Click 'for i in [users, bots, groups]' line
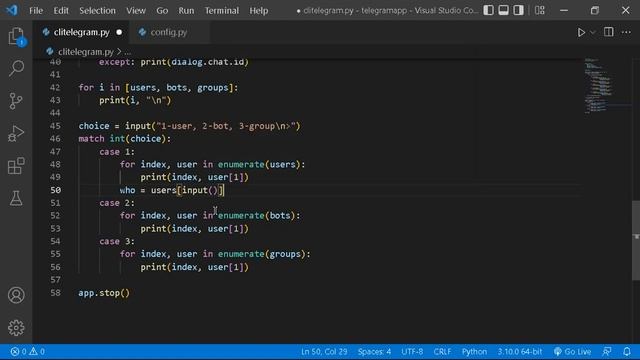640x360 pixels. coord(158,88)
